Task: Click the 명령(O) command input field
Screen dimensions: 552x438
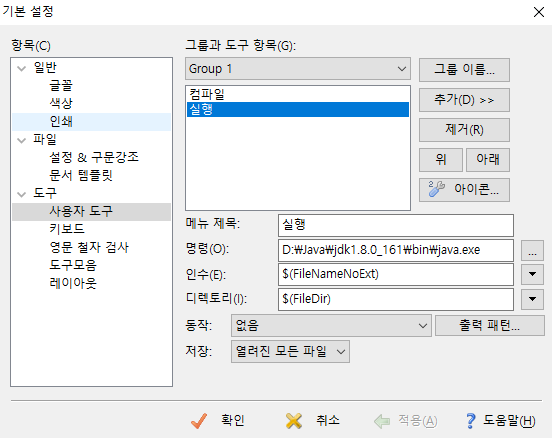Action: (x=396, y=250)
